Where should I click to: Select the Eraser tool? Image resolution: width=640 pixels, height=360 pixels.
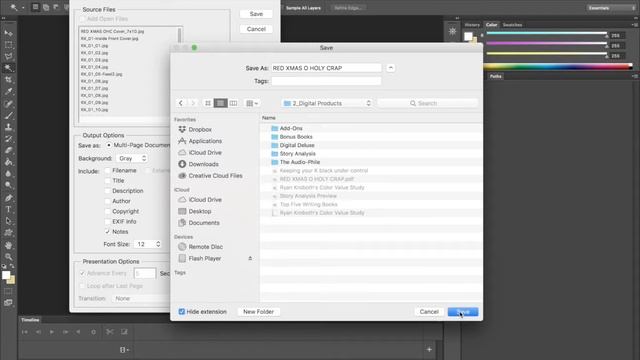click(8, 150)
